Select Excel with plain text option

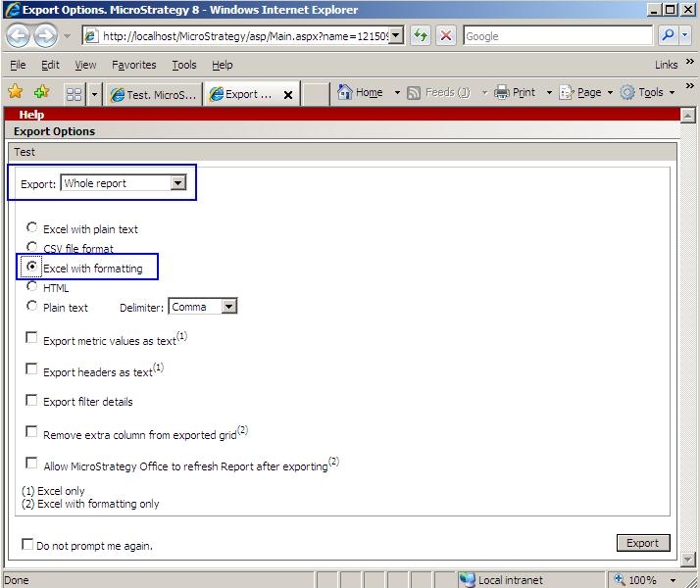pyautogui.click(x=32, y=227)
